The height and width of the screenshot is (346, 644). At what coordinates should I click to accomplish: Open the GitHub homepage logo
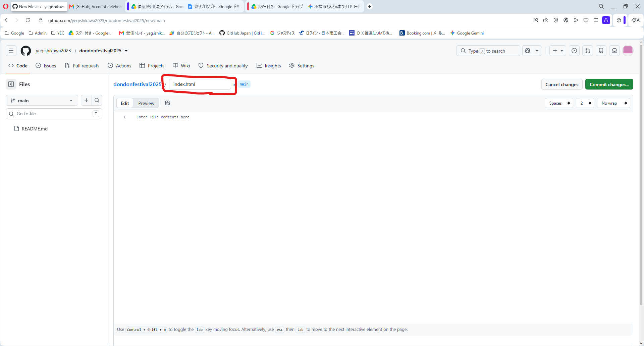point(26,51)
